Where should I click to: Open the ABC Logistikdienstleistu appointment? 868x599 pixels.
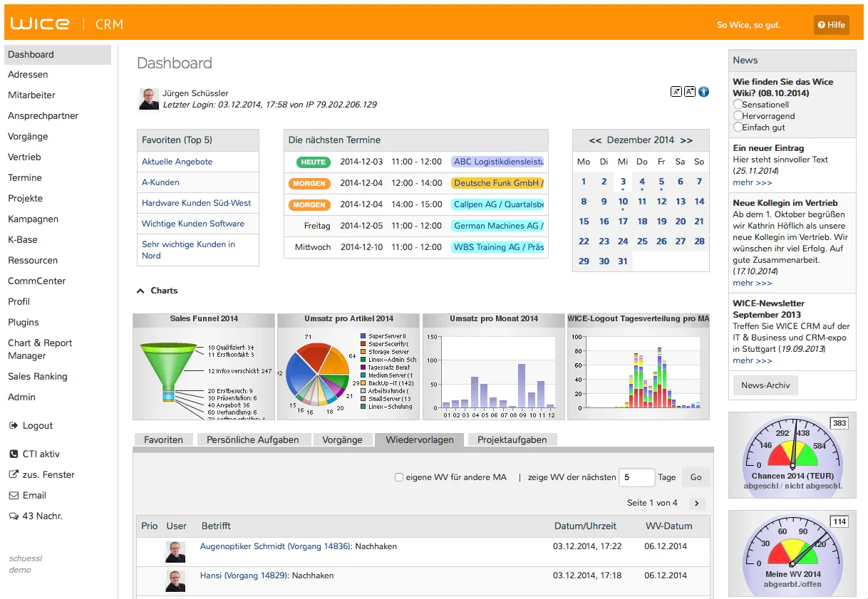(x=497, y=162)
